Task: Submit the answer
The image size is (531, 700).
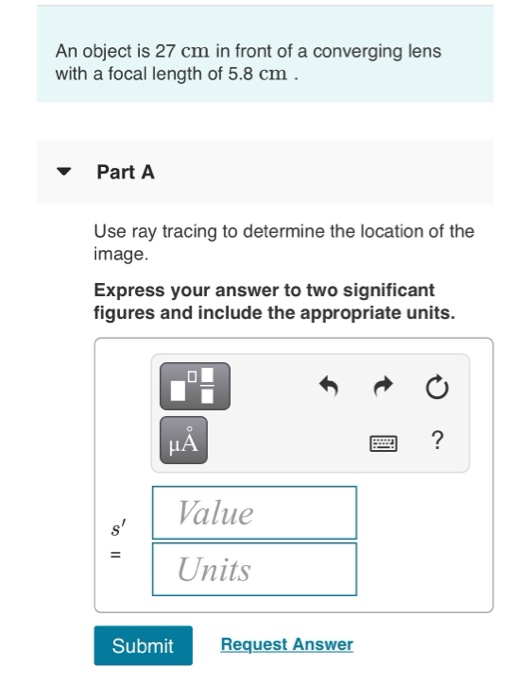Action: coord(143,646)
